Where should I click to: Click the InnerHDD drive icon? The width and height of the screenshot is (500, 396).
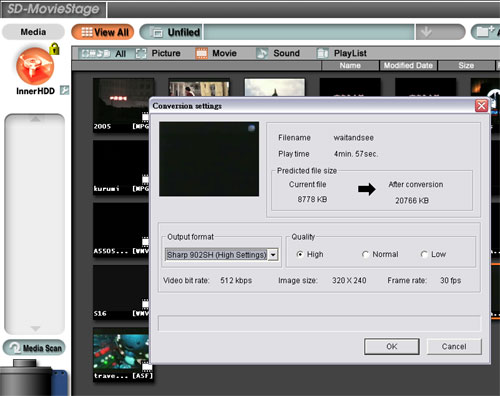point(35,66)
